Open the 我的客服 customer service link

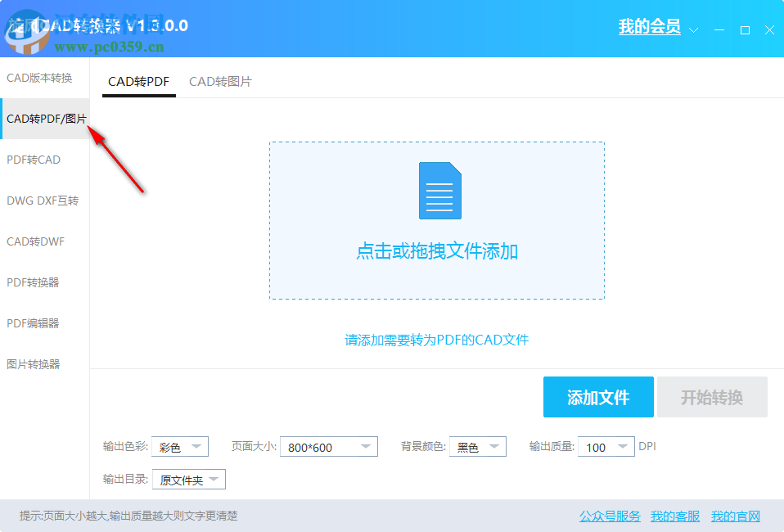674,516
